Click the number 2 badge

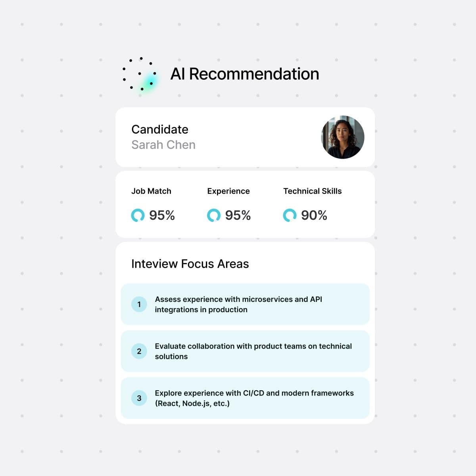tap(139, 351)
